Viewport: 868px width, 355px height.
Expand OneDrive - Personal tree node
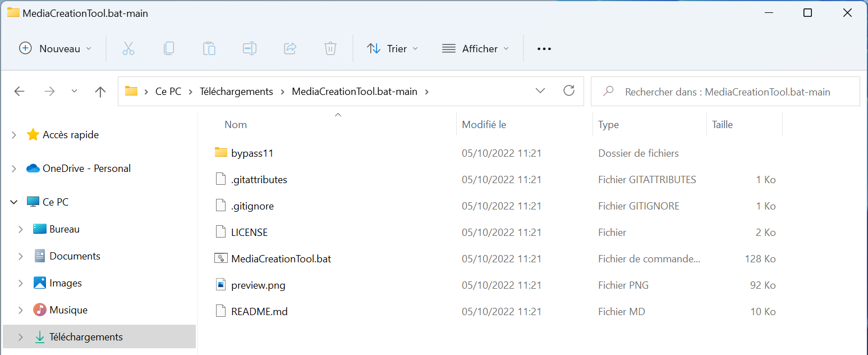[14, 169]
